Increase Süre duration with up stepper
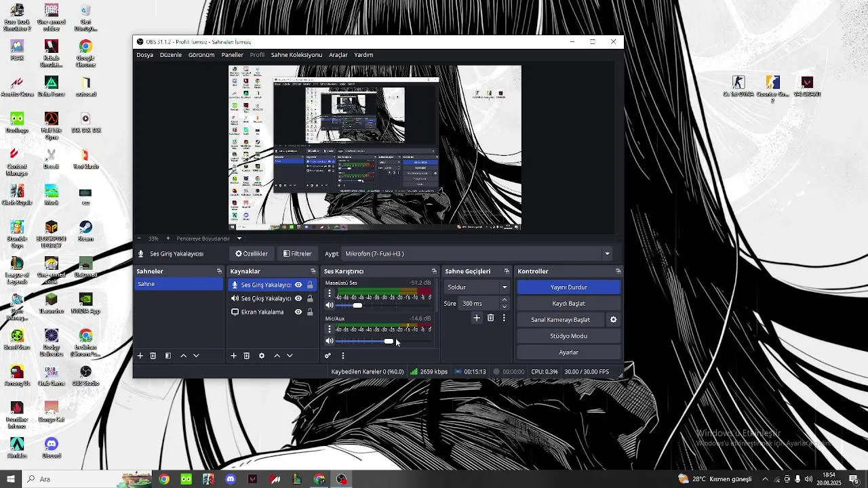 pyautogui.click(x=505, y=300)
